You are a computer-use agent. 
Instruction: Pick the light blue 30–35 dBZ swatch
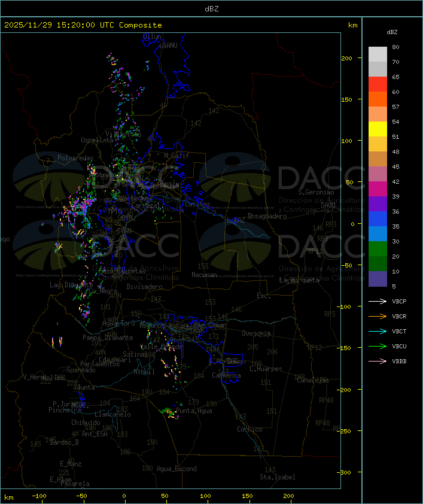coord(378,234)
